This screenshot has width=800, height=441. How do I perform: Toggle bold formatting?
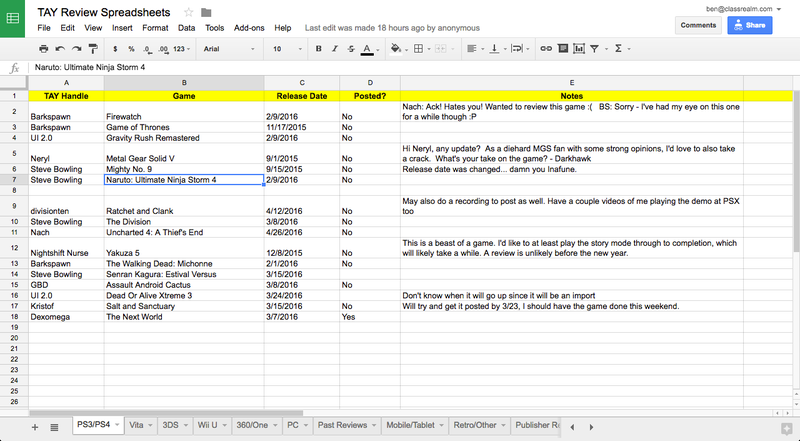(319, 49)
